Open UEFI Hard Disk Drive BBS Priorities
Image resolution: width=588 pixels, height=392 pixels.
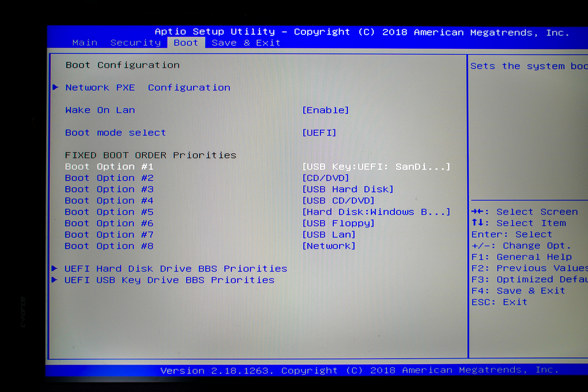tap(176, 269)
